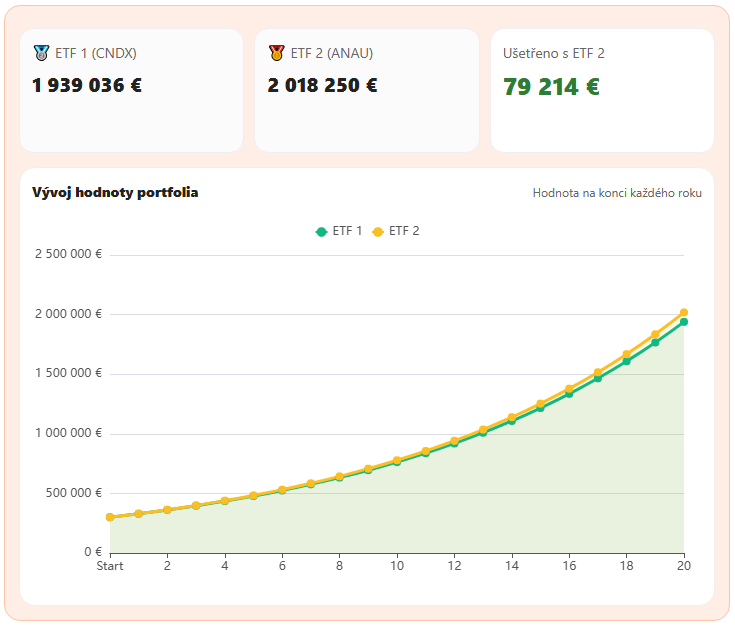
Task: Click the green ETF 1 legend marker
Action: [x=321, y=231]
